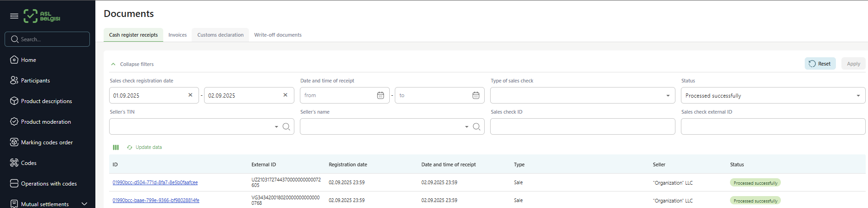Open Marking codes order in sidebar
The width and height of the screenshot is (868, 208).
pos(46,142)
